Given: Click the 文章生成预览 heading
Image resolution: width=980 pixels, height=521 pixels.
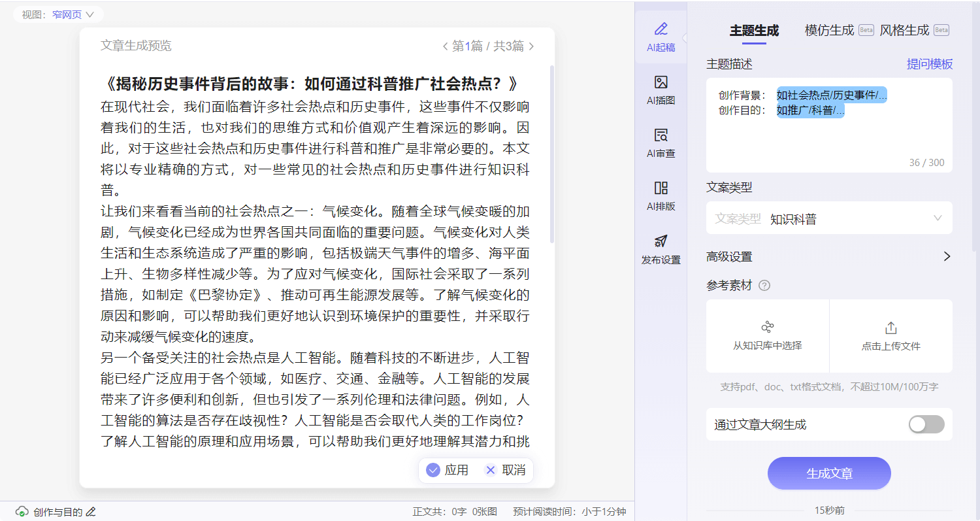Looking at the screenshot, I should pos(136,46).
